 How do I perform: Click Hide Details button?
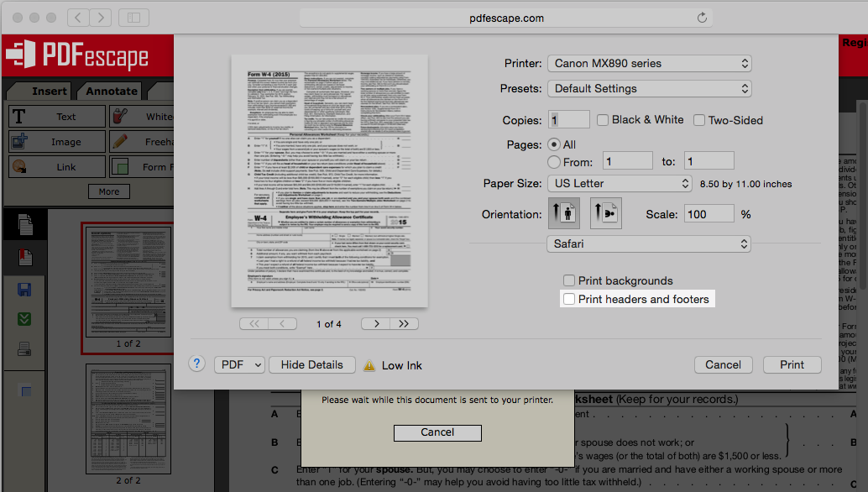click(x=311, y=364)
